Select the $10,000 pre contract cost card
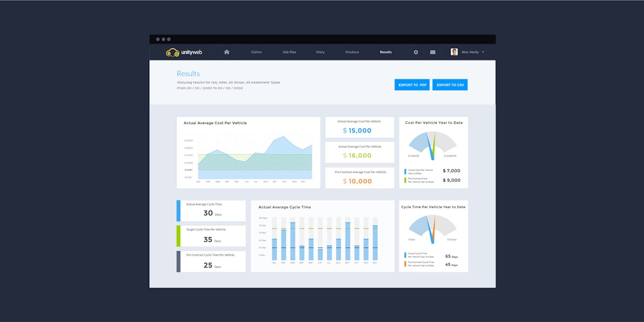Image resolution: width=644 pixels, height=322 pixels. (x=360, y=178)
